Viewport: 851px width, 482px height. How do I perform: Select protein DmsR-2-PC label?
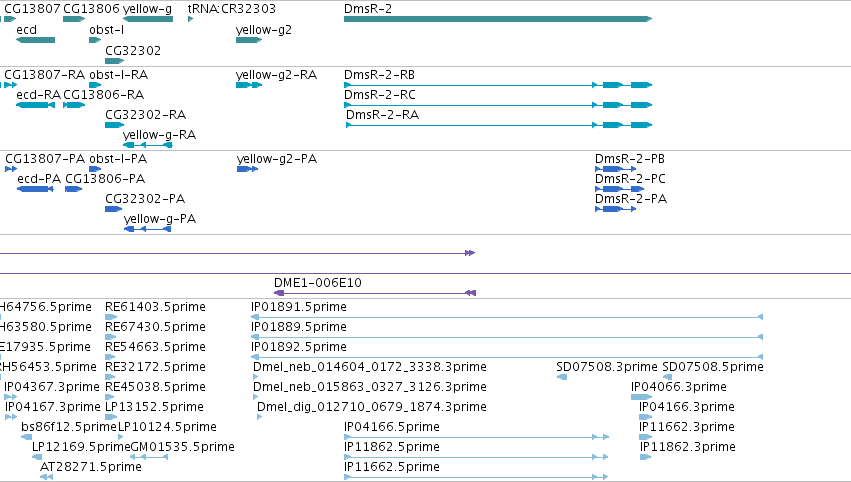pyautogui.click(x=630, y=179)
